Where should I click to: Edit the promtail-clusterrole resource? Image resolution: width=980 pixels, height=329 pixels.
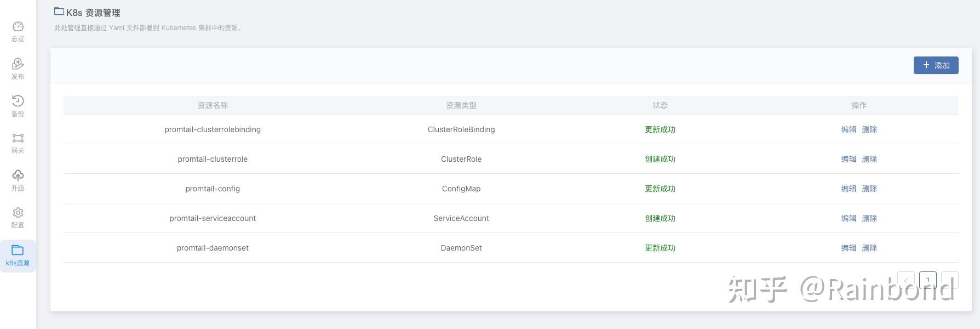[x=849, y=159]
